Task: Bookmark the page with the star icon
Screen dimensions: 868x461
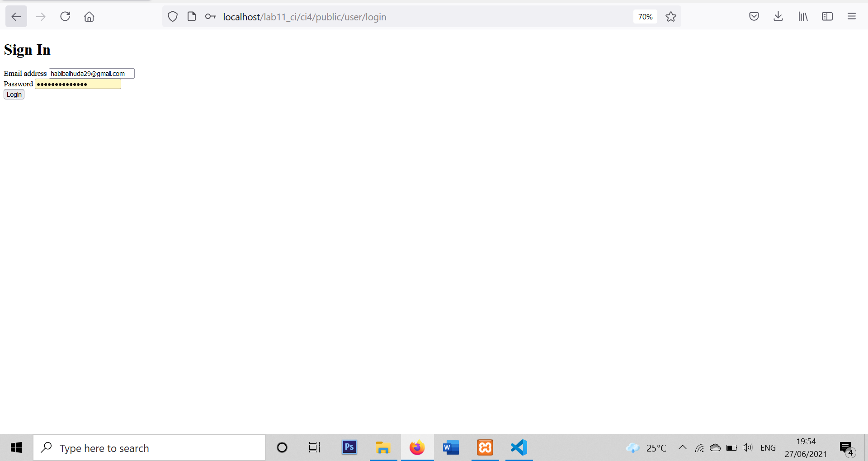Action: 671,16
